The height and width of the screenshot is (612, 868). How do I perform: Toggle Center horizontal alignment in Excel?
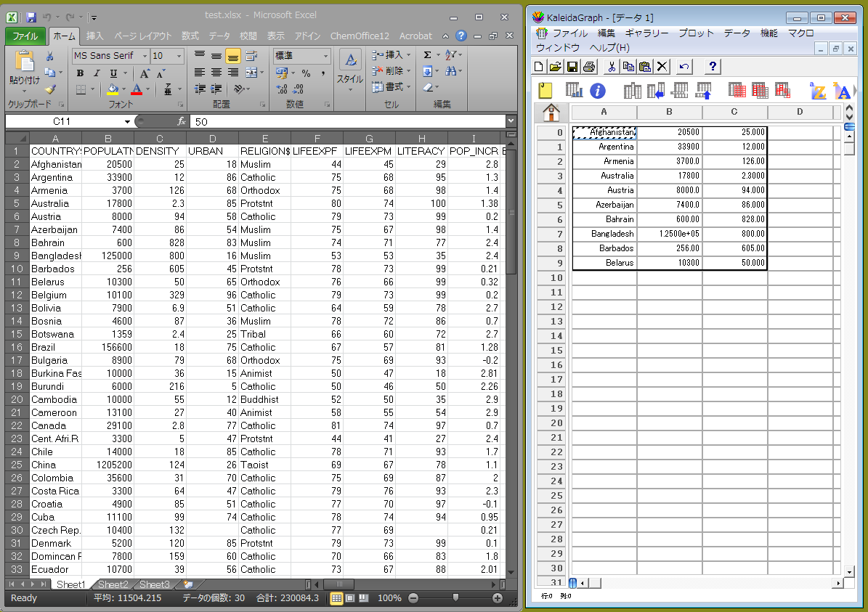[216, 73]
